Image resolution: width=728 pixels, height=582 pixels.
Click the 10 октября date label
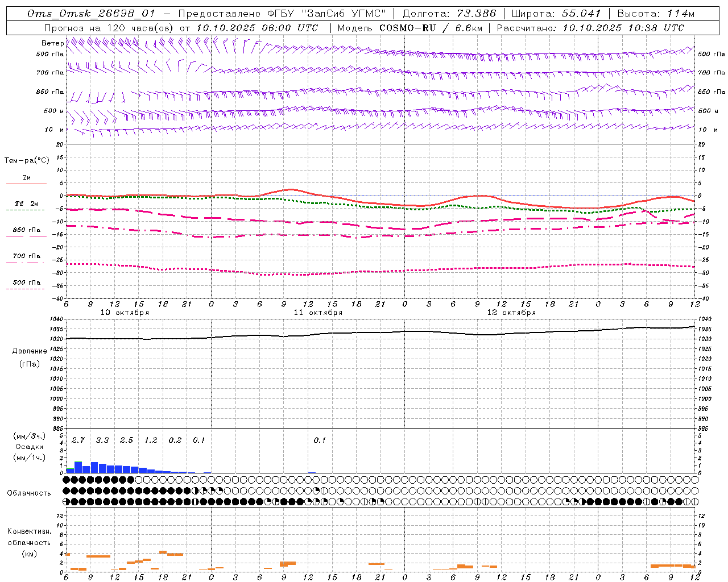(125, 313)
